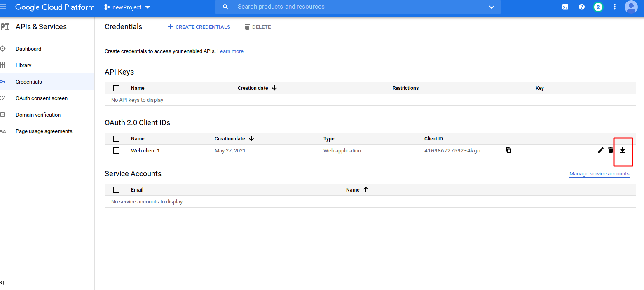
Task: Open the main navigation hamburger menu
Action: pos(3,7)
